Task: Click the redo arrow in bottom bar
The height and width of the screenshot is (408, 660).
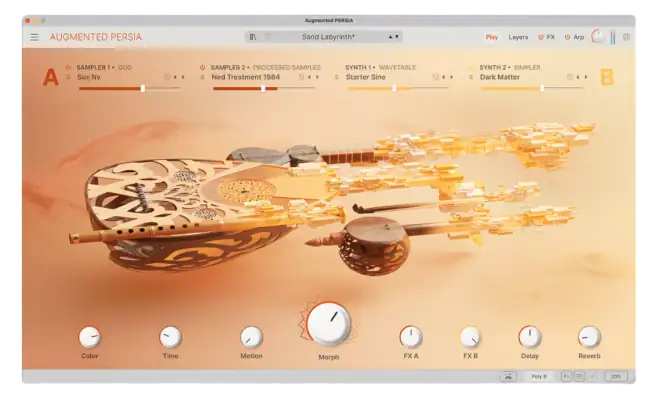Action: pyautogui.click(x=592, y=376)
